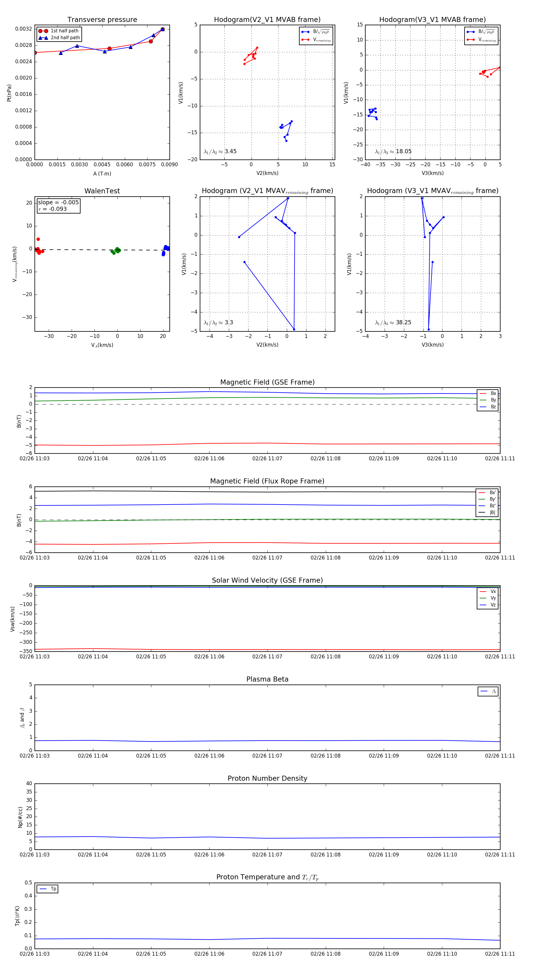This screenshot has height=980, width=535.
Task: Click the Flux Rope 'B(nT)' y-axis label
Action: click(19, 520)
